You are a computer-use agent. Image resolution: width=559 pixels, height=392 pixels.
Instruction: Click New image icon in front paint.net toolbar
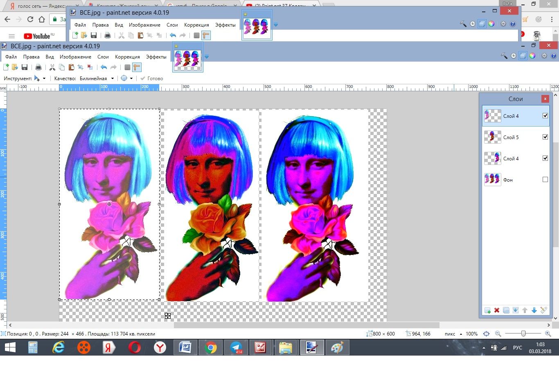pyautogui.click(x=6, y=67)
